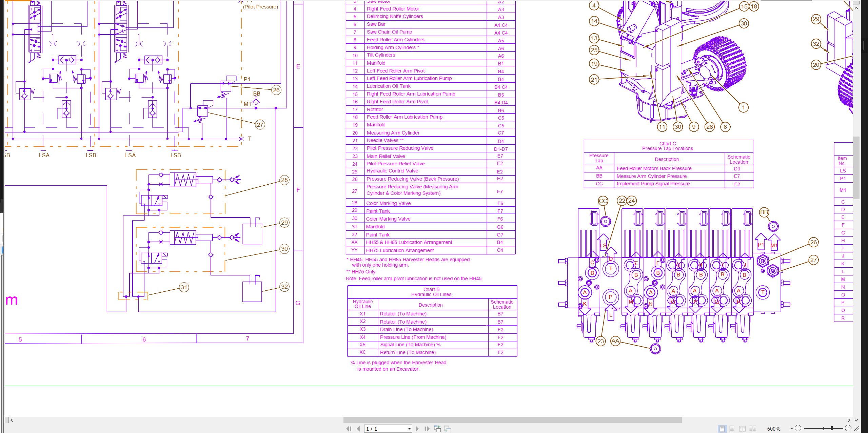Click 'Chart C Pressure Tap Locations' heading
Screen dimensions: 868x433
[667, 146]
